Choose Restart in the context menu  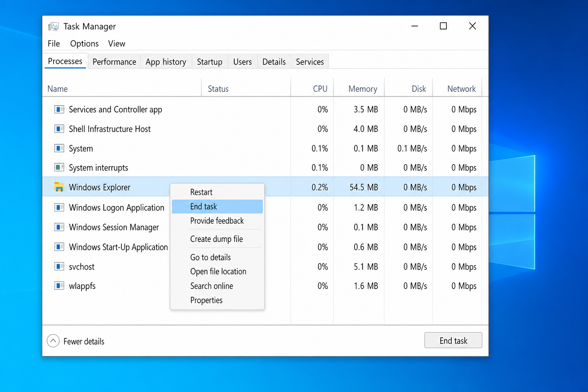[x=217, y=192]
